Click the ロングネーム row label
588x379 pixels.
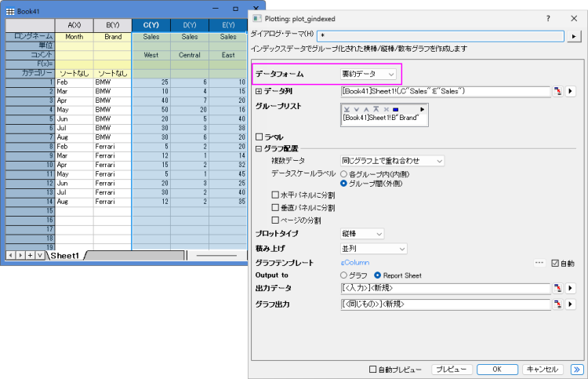click(30, 37)
